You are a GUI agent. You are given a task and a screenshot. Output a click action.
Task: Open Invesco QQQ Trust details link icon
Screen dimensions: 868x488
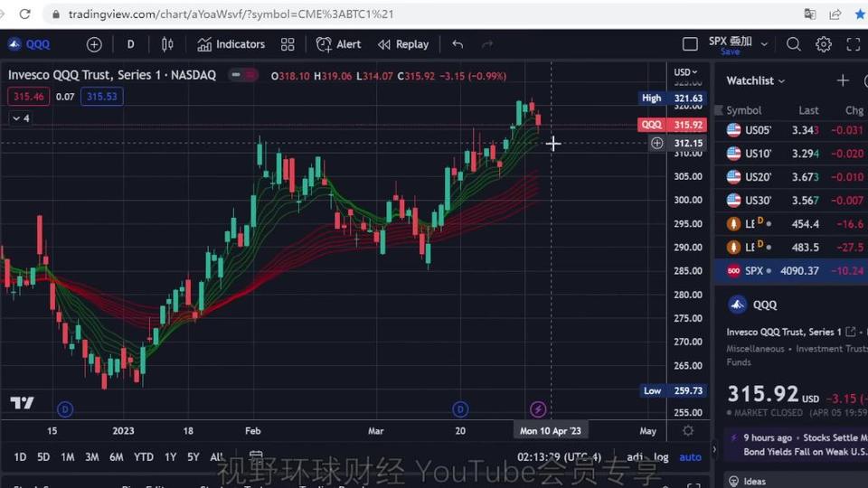click(x=851, y=332)
